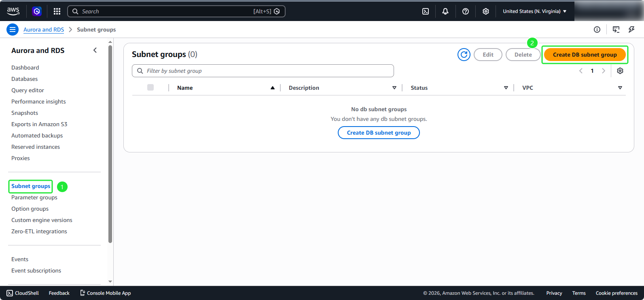Open Option groups in sidebar

30,209
